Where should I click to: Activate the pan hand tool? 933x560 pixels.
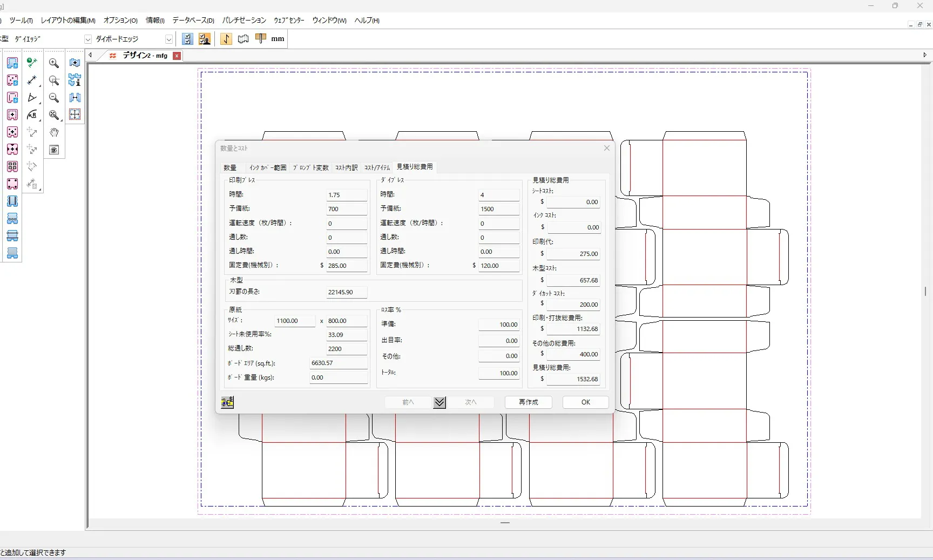[54, 132]
